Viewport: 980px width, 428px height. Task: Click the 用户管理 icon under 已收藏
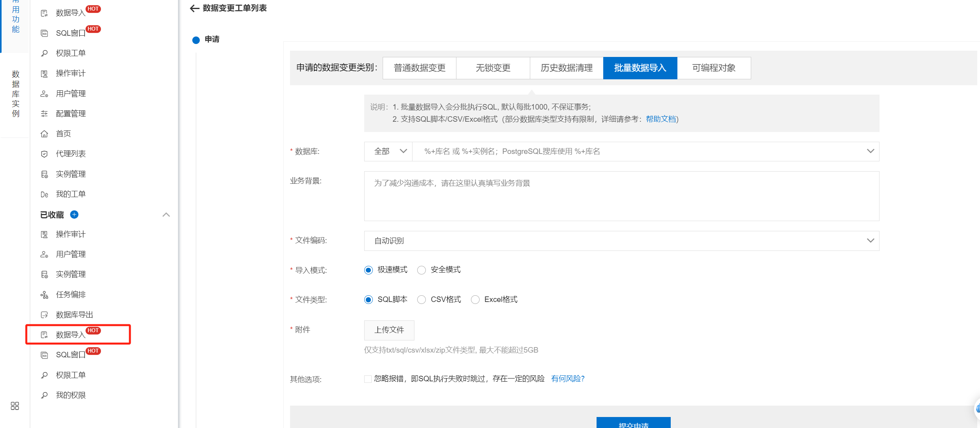[x=44, y=254]
